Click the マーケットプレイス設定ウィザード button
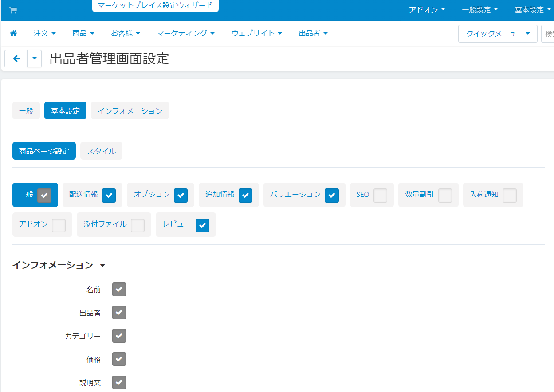Image resolution: width=554 pixels, height=392 pixels. click(155, 6)
